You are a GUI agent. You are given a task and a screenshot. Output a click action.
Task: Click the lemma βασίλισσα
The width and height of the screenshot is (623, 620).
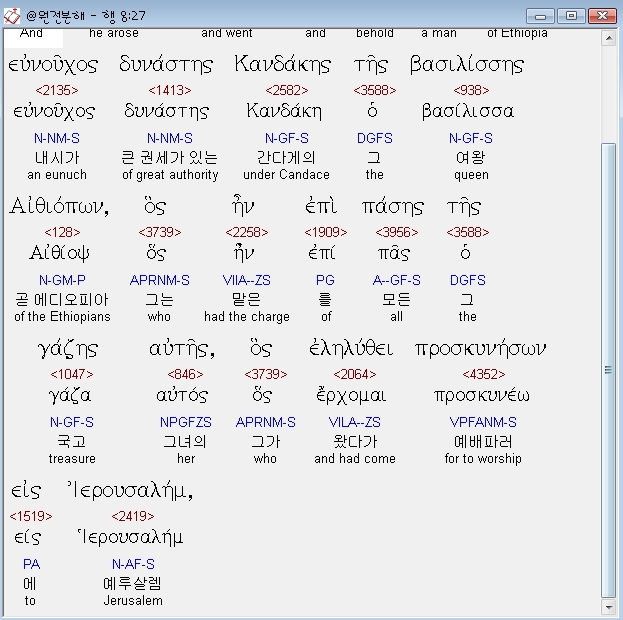(x=468, y=110)
